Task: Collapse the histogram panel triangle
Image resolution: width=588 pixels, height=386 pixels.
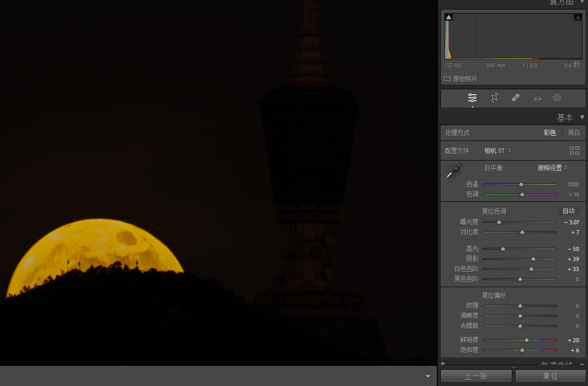Action: click(x=582, y=2)
